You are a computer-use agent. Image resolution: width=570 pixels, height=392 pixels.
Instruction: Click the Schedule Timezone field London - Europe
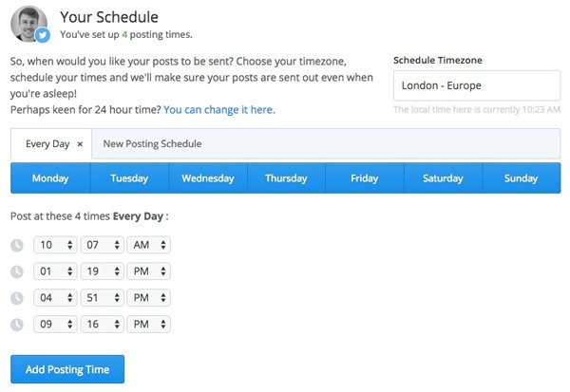coord(477,85)
